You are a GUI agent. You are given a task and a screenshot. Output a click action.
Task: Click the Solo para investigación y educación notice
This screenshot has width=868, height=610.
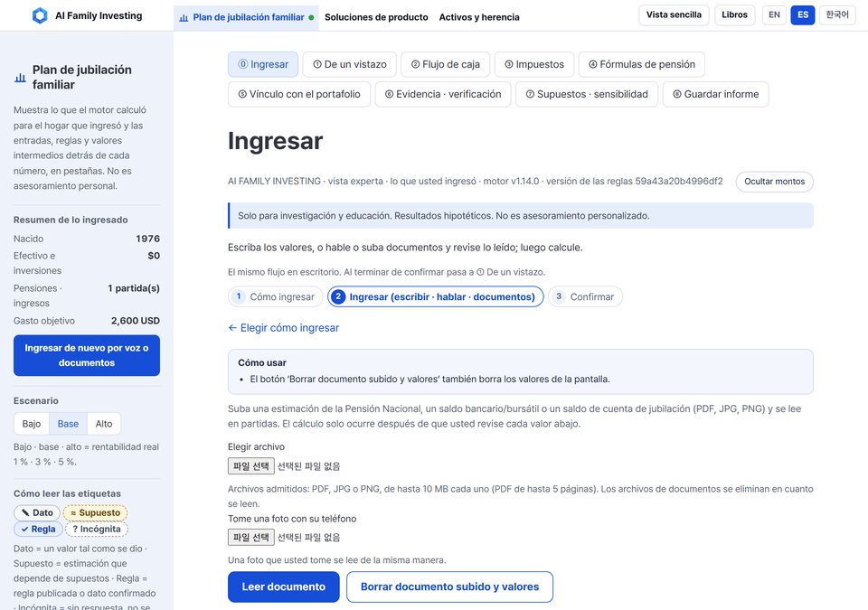[521, 216]
